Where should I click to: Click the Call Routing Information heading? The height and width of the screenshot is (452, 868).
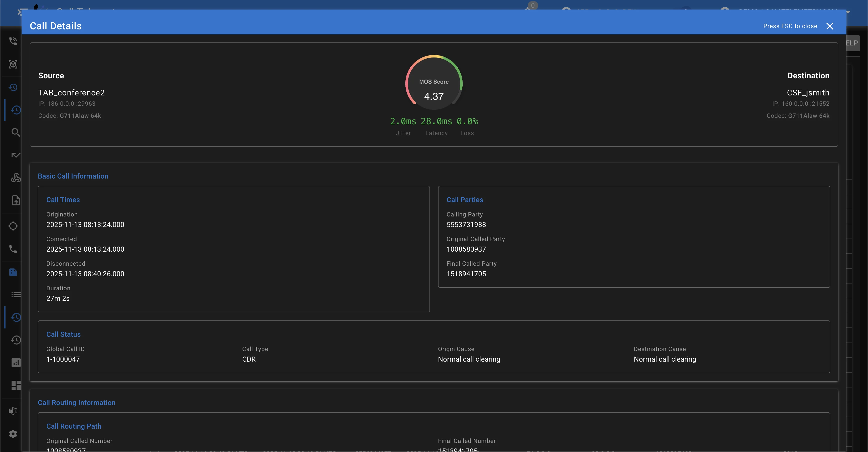click(77, 403)
